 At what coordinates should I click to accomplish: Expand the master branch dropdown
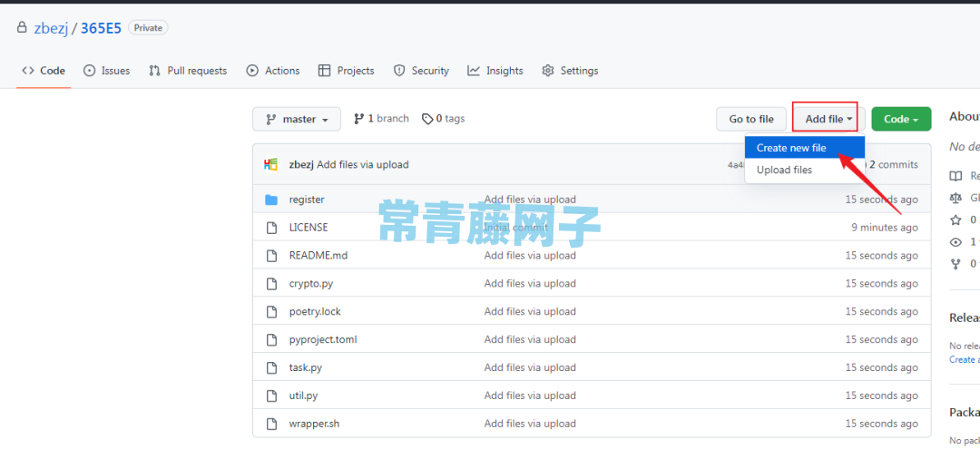click(297, 119)
